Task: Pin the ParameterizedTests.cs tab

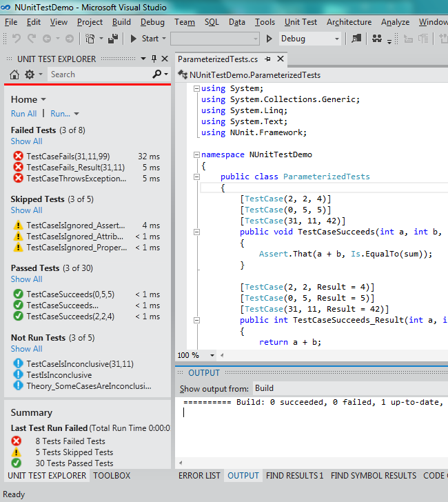Action: pos(267,59)
